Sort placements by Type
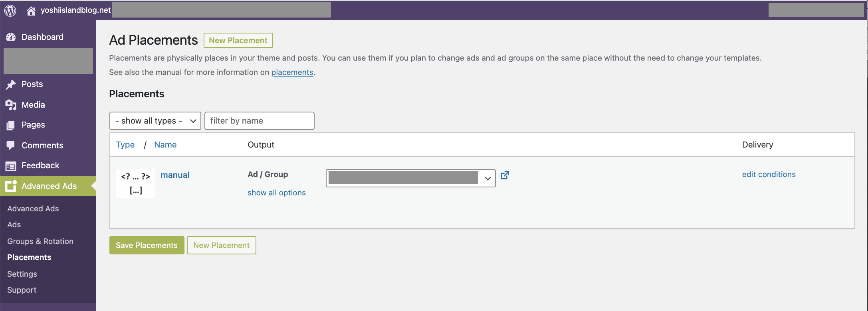The width and height of the screenshot is (868, 311). coord(125,145)
